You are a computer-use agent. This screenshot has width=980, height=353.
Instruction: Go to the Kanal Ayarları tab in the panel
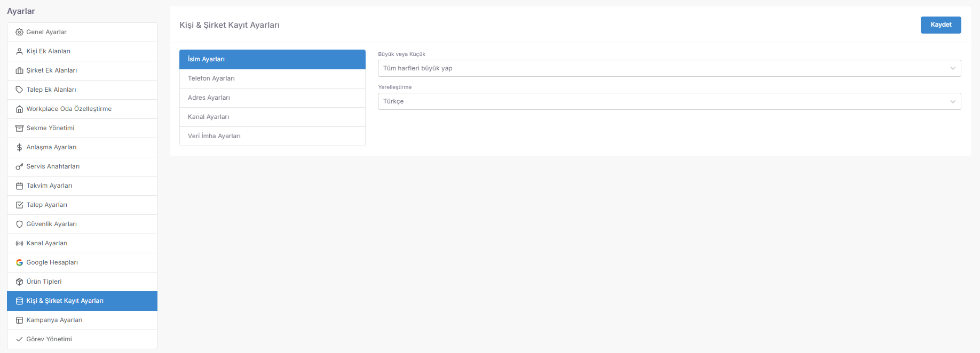click(272, 117)
